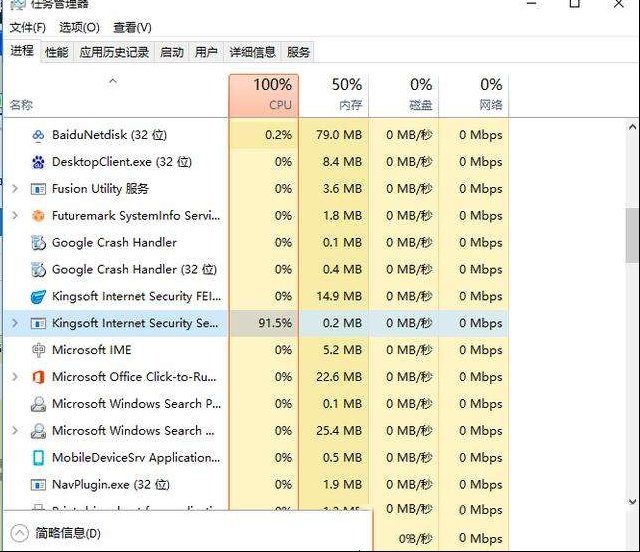The width and height of the screenshot is (640, 552).
Task: Switch to the 应用历史记录 tab
Action: [x=114, y=52]
